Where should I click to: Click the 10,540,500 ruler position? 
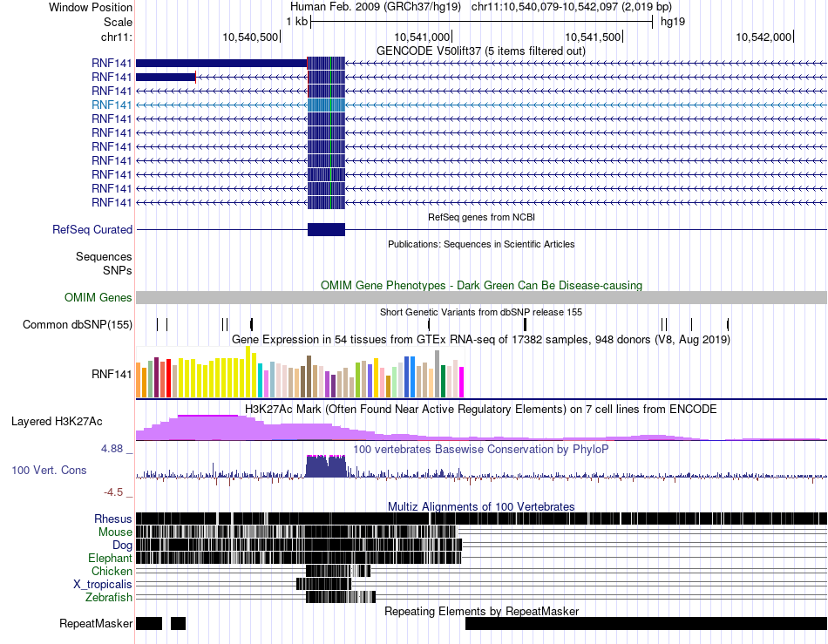coord(250,37)
